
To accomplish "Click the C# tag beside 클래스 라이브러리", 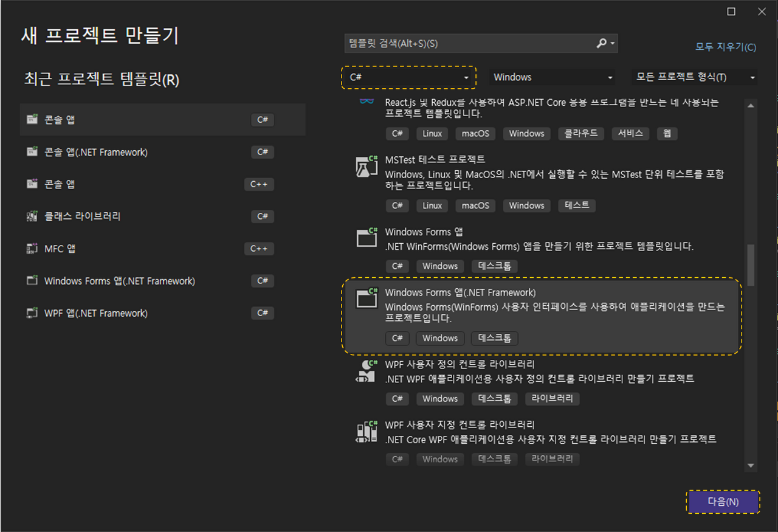I will click(x=263, y=216).
